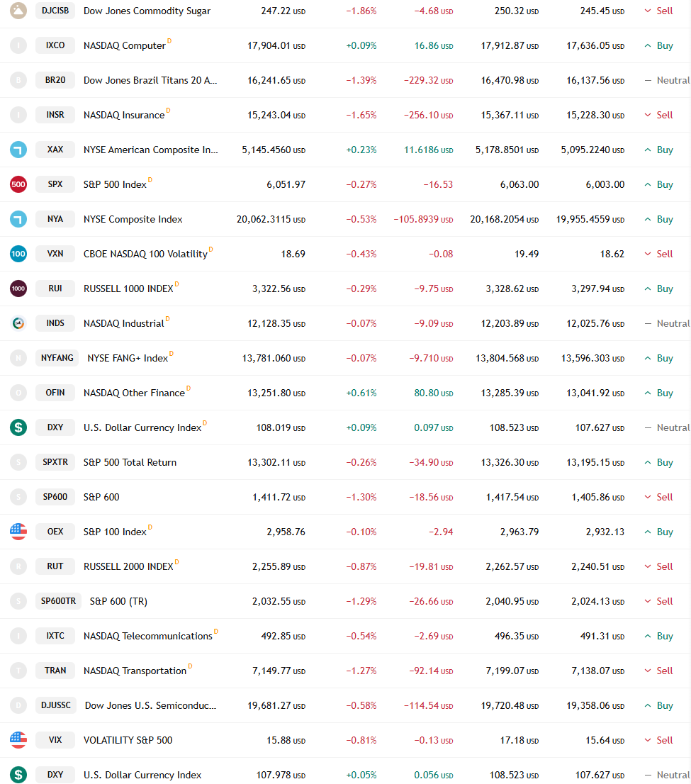This screenshot has width=691, height=784.
Task: Open Dow Jones U.S. Semiconductors link
Action: pyautogui.click(x=150, y=705)
